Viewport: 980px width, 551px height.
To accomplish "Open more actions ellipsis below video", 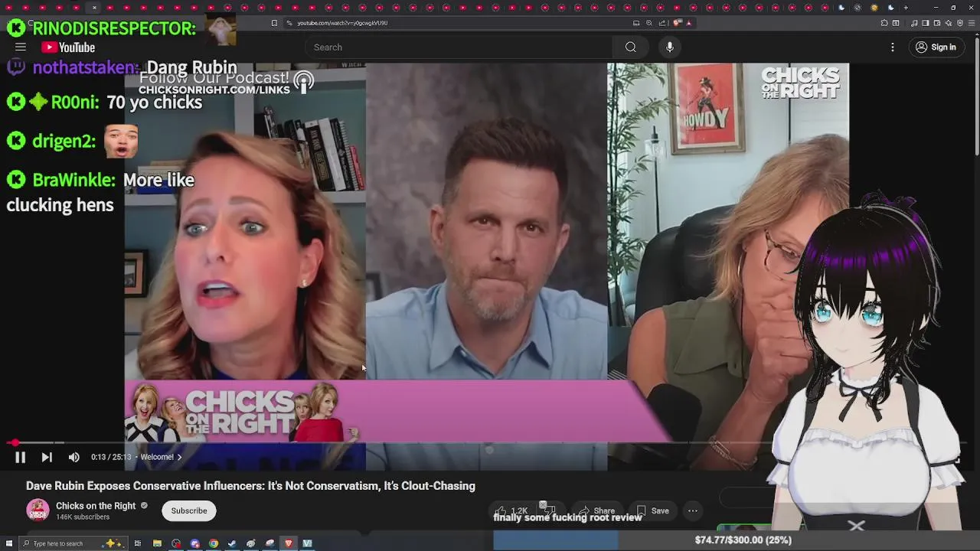I will tap(693, 510).
